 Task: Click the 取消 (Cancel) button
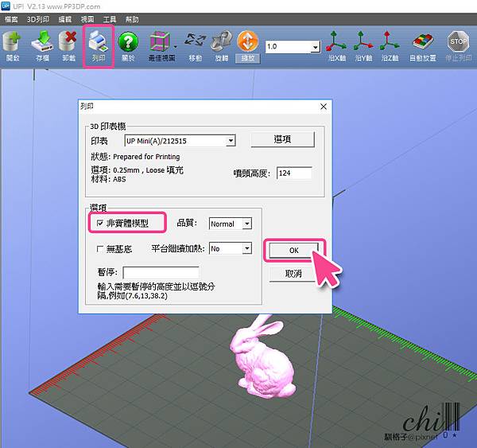[x=293, y=274]
